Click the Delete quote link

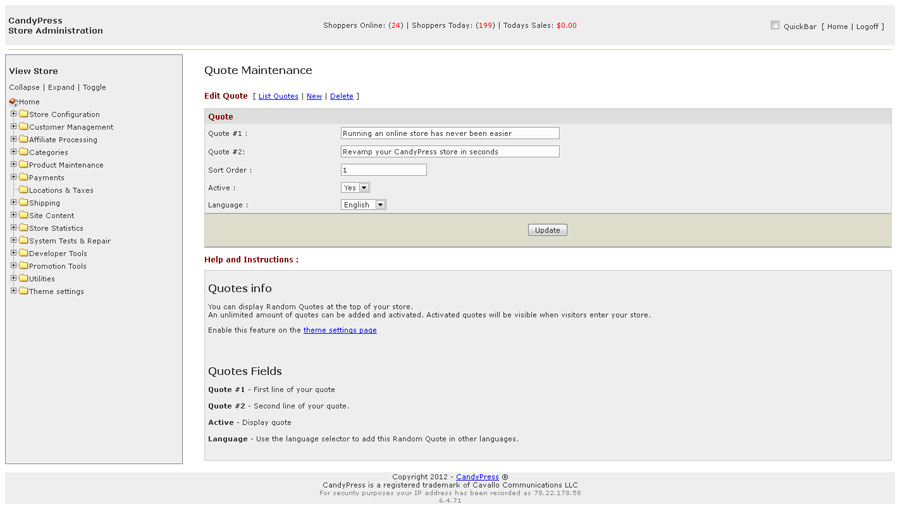pos(342,96)
